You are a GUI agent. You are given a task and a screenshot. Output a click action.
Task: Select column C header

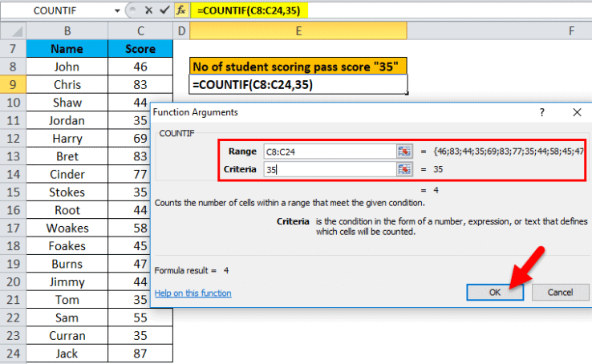click(x=140, y=31)
